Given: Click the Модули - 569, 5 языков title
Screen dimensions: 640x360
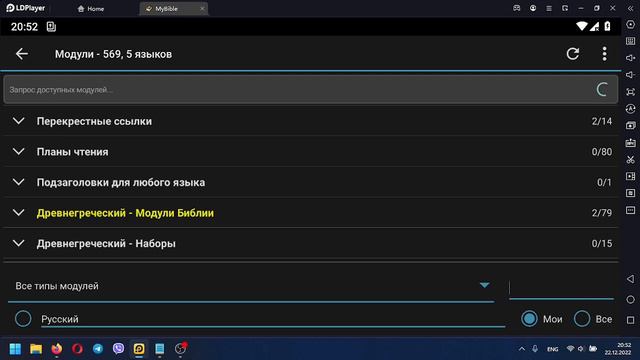Looking at the screenshot, I should coord(113,54).
